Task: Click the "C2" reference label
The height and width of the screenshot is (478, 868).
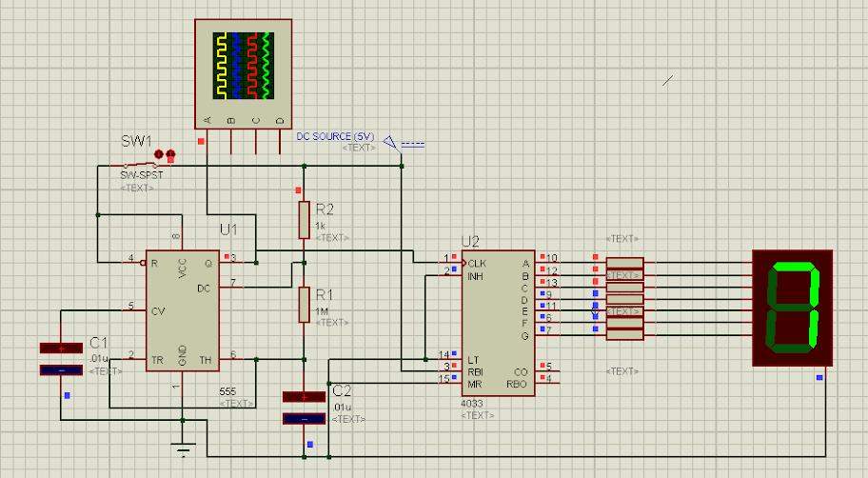Action: (342, 391)
